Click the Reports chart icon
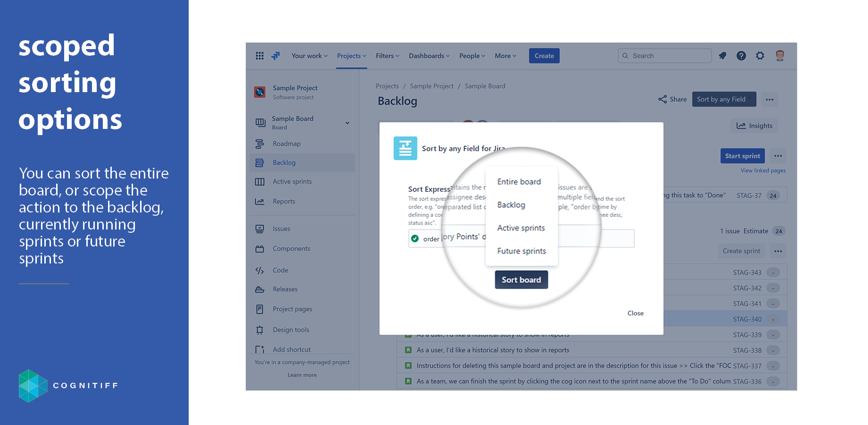The height and width of the screenshot is (425, 868). 259,202
